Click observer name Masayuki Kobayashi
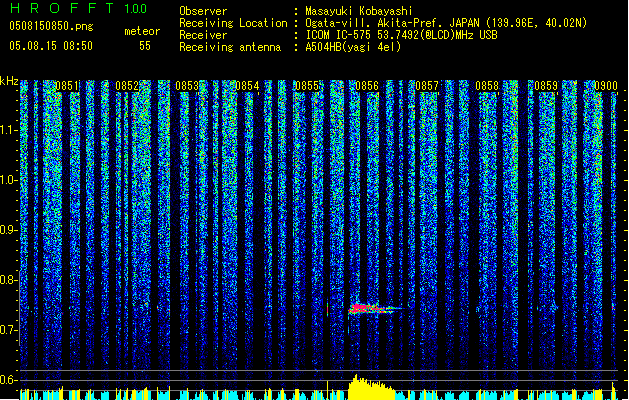This screenshot has height=400, width=629. pyautogui.click(x=358, y=11)
